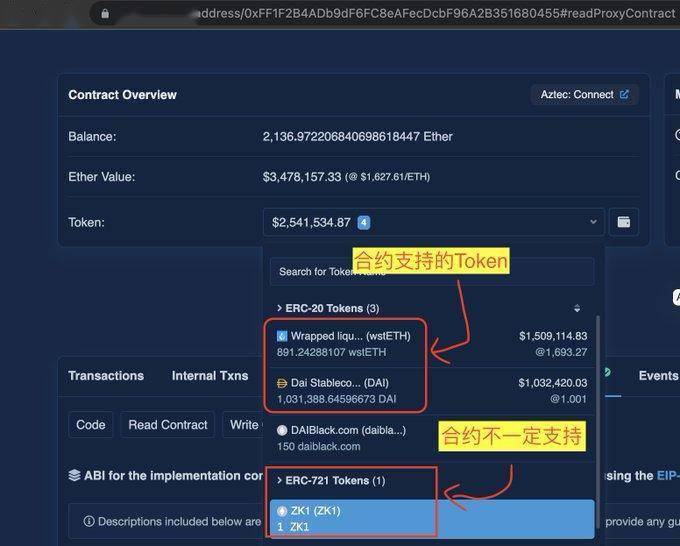Click the ZK1 token icon
680x546 pixels.
tap(282, 512)
